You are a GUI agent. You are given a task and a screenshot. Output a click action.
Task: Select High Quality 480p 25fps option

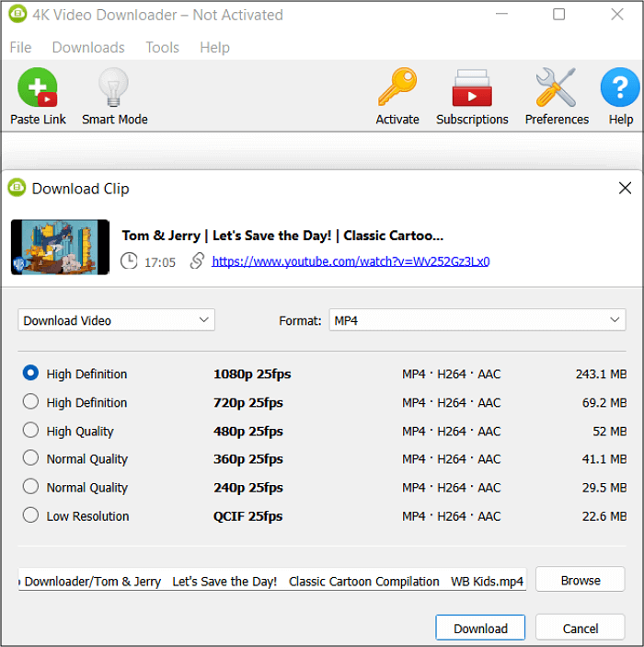coord(30,430)
